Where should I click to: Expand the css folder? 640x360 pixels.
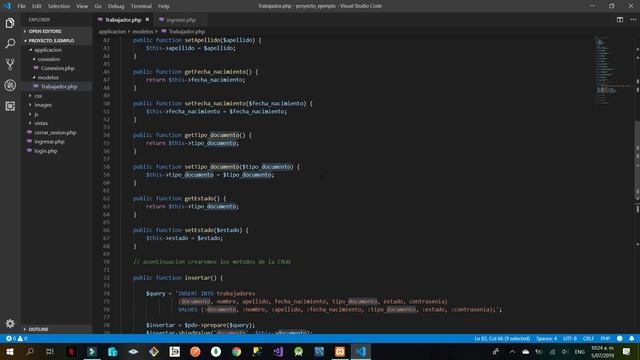tap(56, 96)
